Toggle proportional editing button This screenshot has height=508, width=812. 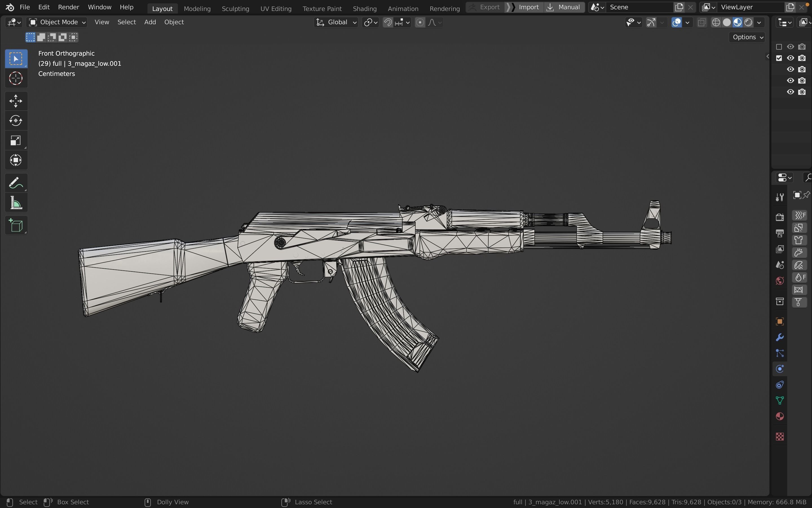[x=420, y=23]
